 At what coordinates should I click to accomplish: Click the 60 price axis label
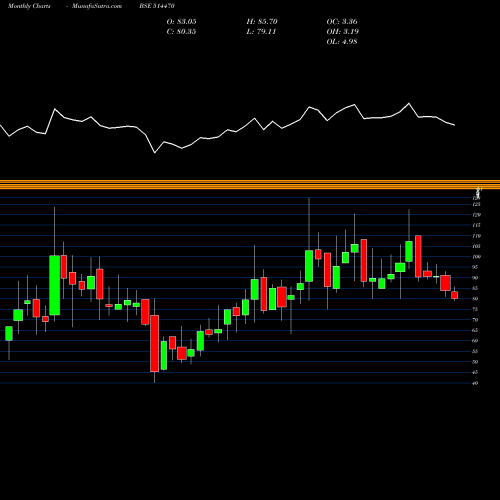[x=475, y=341]
